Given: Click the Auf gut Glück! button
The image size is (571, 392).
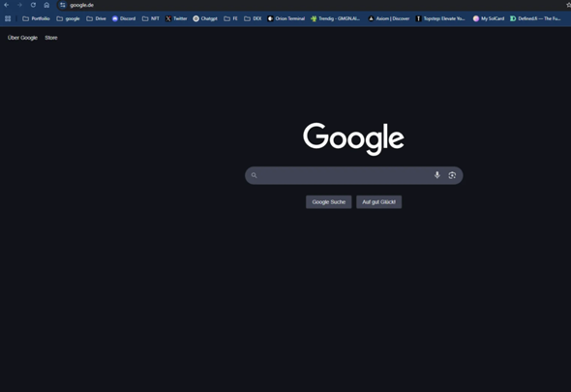Looking at the screenshot, I should [x=378, y=202].
